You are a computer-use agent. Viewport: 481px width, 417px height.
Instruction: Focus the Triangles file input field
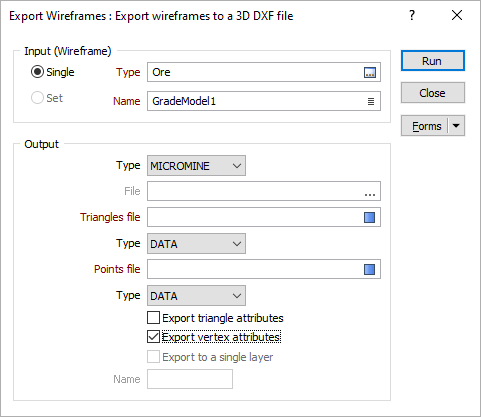click(255, 217)
